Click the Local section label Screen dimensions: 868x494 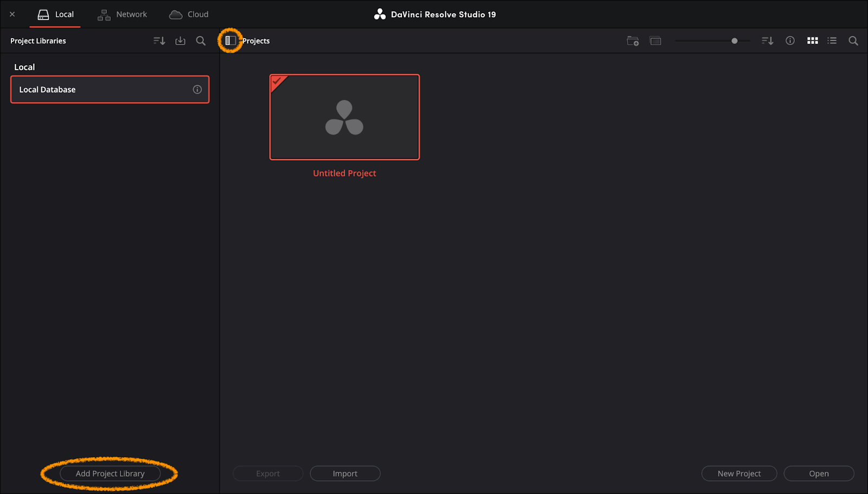click(24, 67)
